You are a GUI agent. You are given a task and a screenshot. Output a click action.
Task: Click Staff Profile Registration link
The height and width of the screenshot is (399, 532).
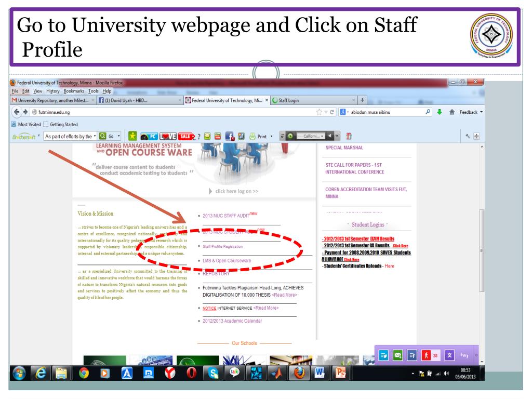point(222,247)
